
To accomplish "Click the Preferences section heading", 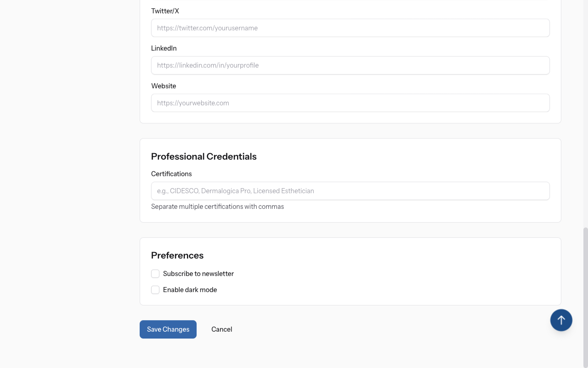I will point(177,255).
